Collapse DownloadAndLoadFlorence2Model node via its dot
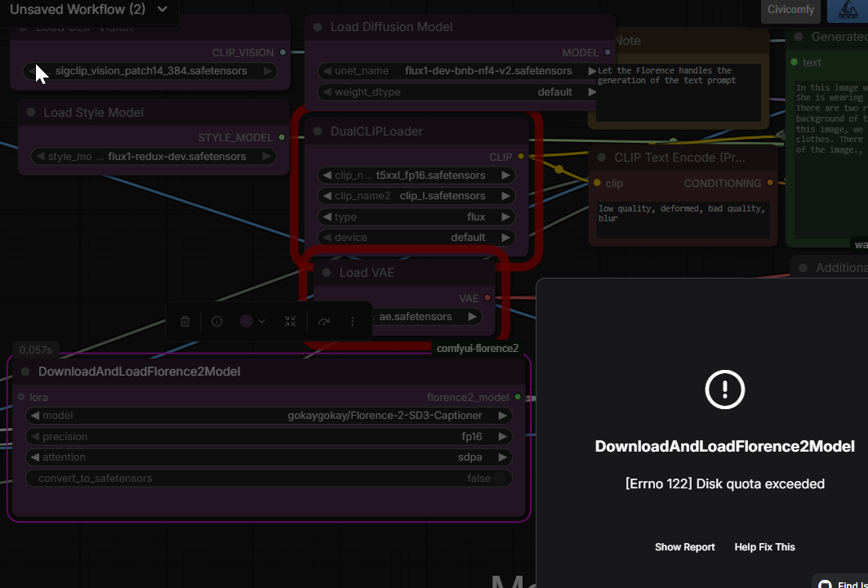Viewport: 868px width, 588px height. [25, 372]
